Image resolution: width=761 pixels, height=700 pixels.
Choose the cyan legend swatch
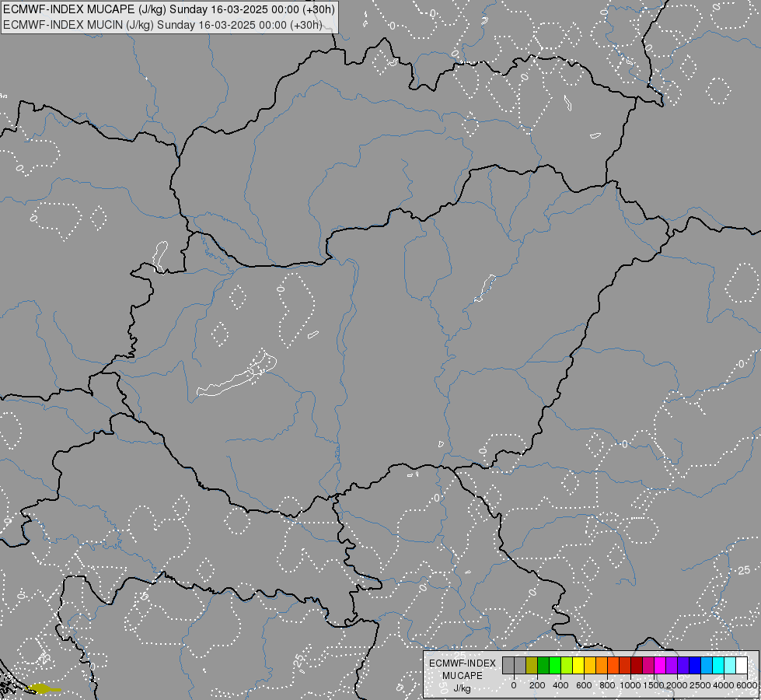click(719, 665)
